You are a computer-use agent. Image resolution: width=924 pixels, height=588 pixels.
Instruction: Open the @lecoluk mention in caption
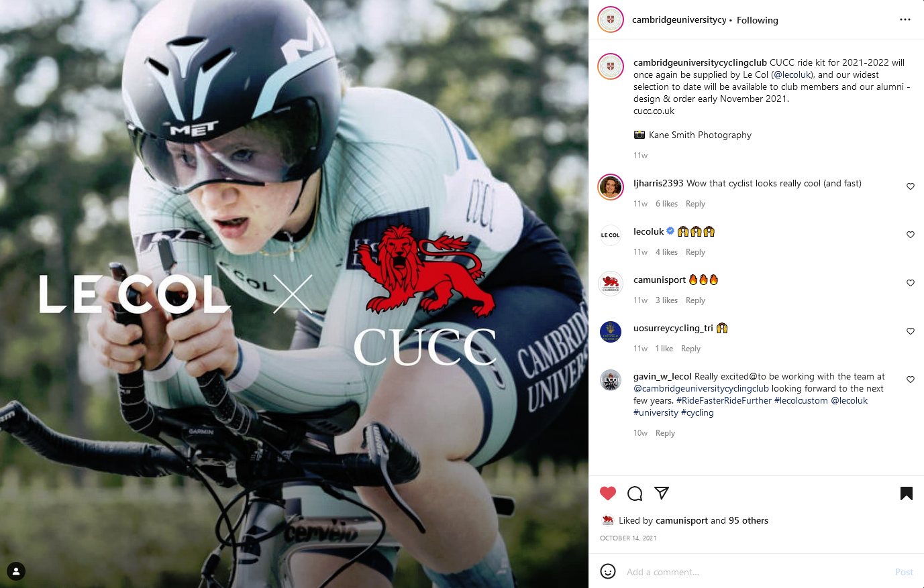792,74
